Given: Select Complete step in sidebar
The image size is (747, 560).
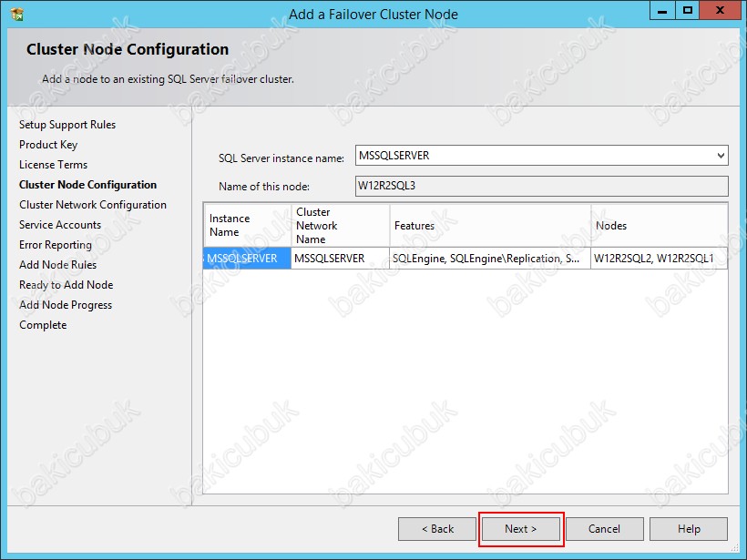Looking at the screenshot, I should point(43,325).
